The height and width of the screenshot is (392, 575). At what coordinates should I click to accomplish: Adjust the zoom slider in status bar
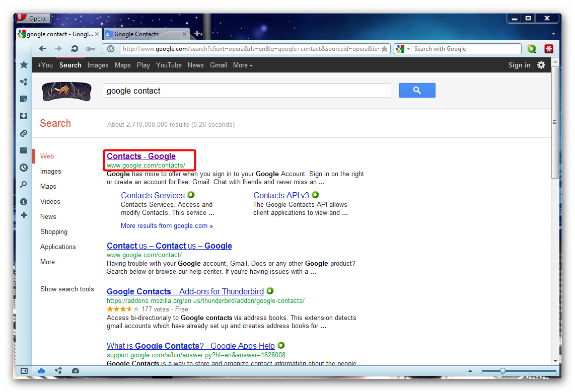pos(503,371)
